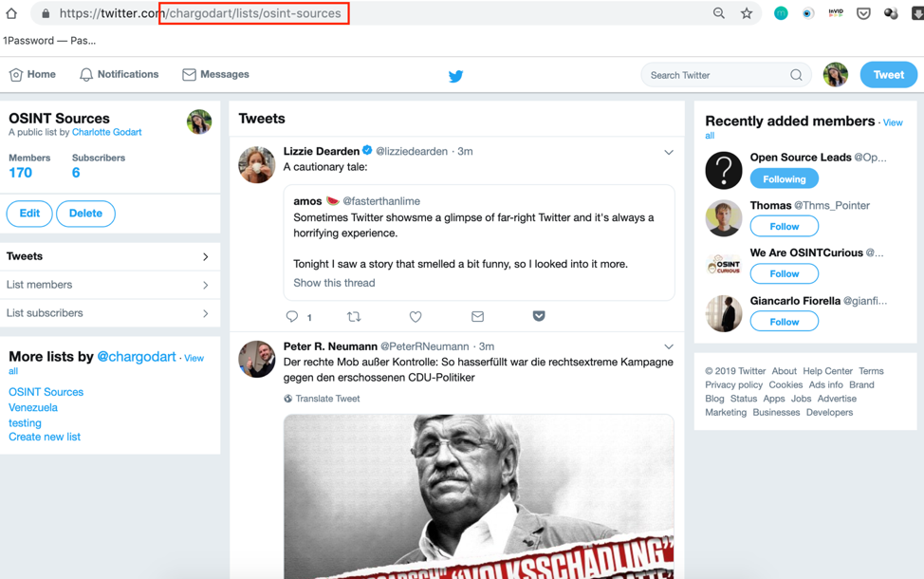Image resolution: width=924 pixels, height=579 pixels.
Task: Like Lizzie Dearden's tweet with heart icon
Action: pos(416,317)
